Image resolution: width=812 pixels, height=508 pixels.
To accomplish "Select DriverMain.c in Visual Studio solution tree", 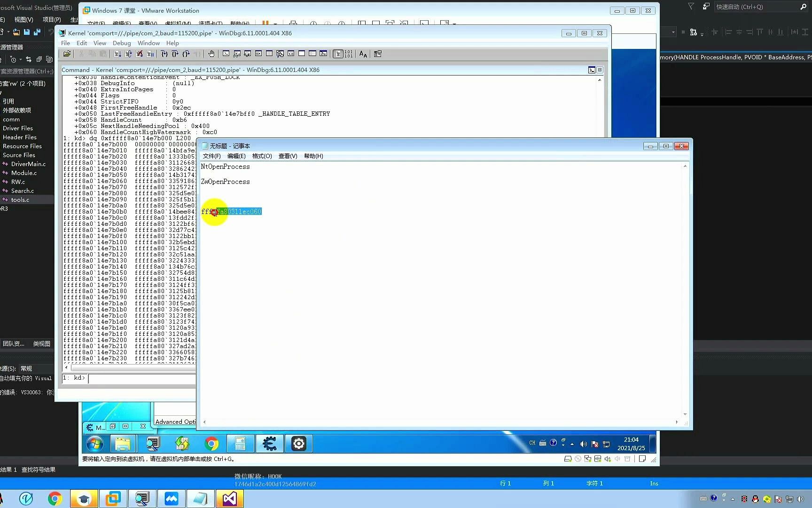I will (x=28, y=164).
